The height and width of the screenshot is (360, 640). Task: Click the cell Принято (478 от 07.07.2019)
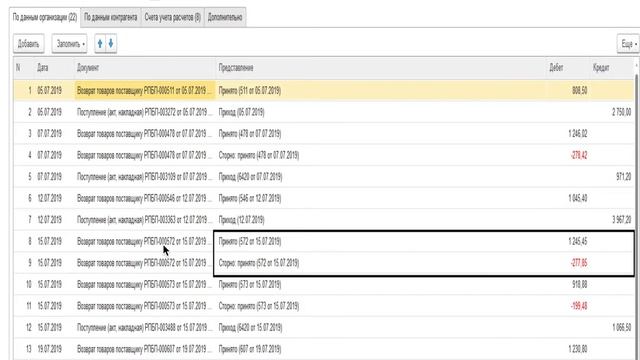(x=250, y=134)
